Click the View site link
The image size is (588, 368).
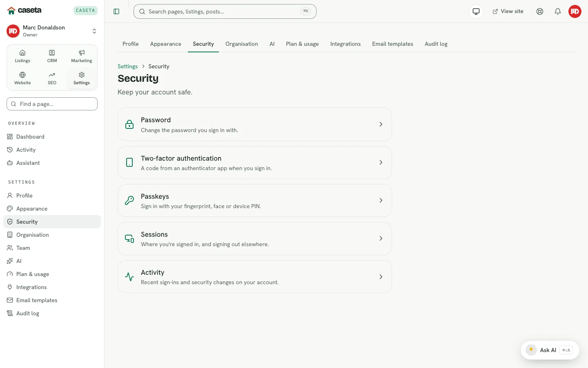(508, 11)
